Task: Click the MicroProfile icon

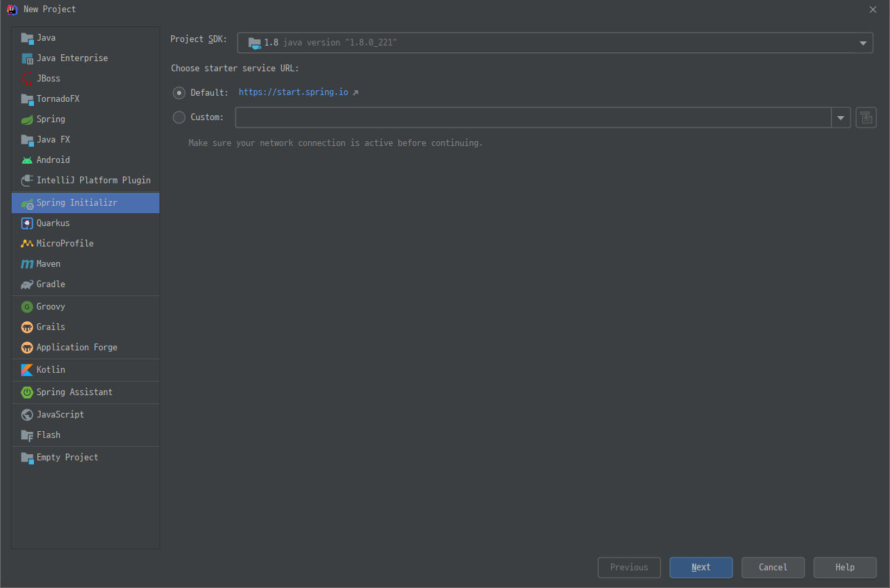Action: point(27,244)
